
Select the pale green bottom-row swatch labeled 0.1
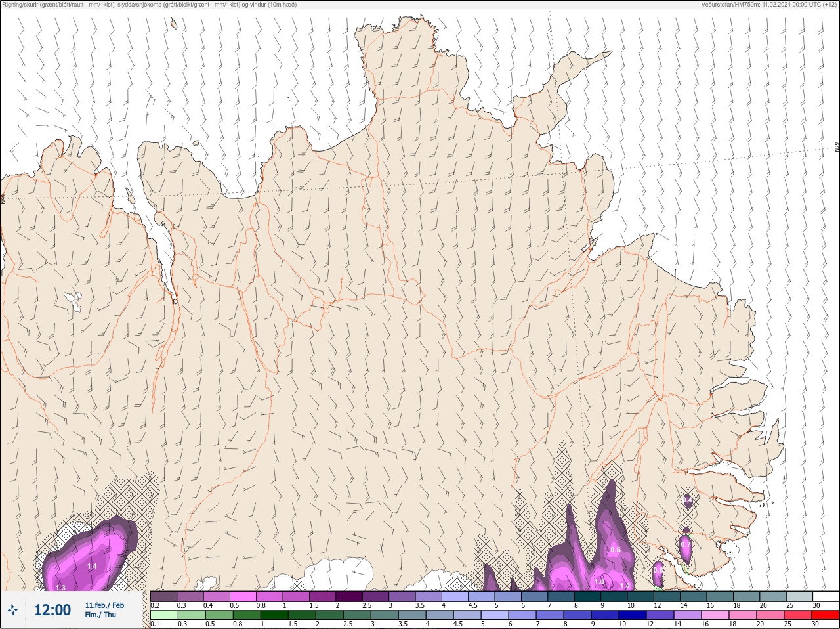pyautogui.click(x=163, y=615)
